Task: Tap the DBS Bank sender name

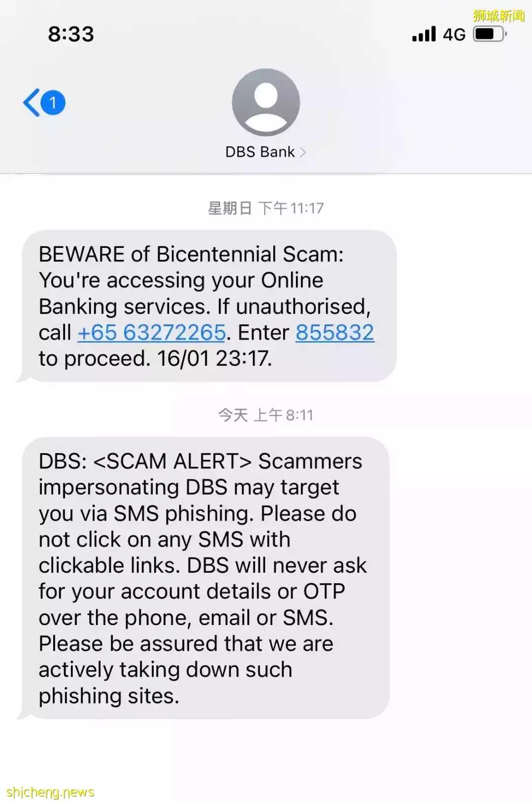Action: (x=260, y=152)
